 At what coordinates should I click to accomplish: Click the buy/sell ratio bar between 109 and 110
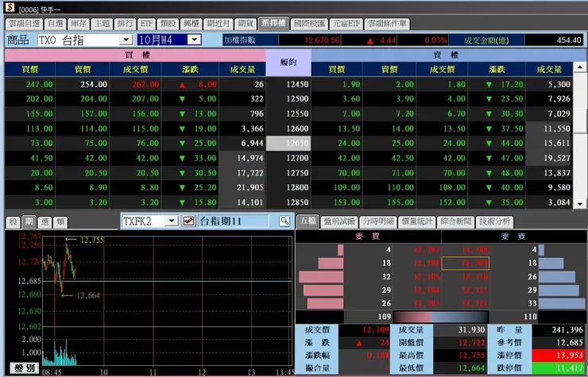[441, 317]
